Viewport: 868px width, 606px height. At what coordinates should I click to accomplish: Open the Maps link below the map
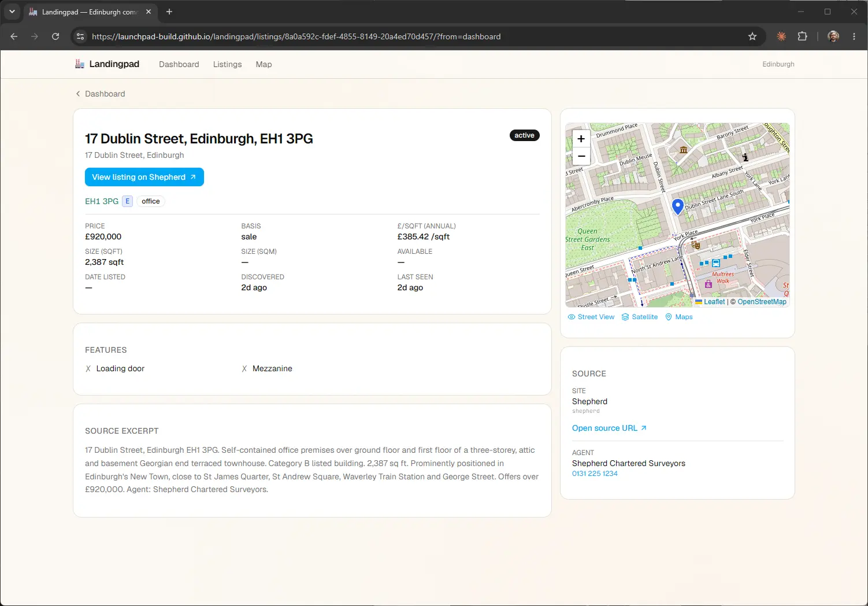pos(679,317)
